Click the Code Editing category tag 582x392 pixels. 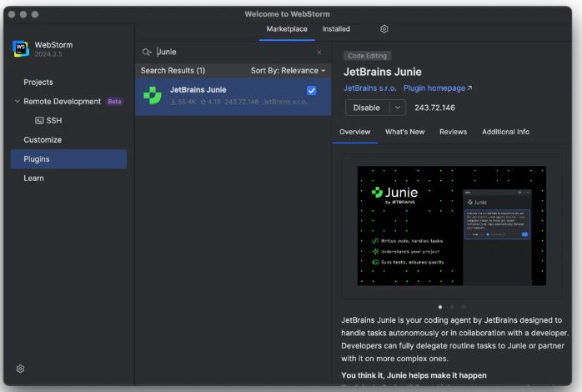[367, 56]
